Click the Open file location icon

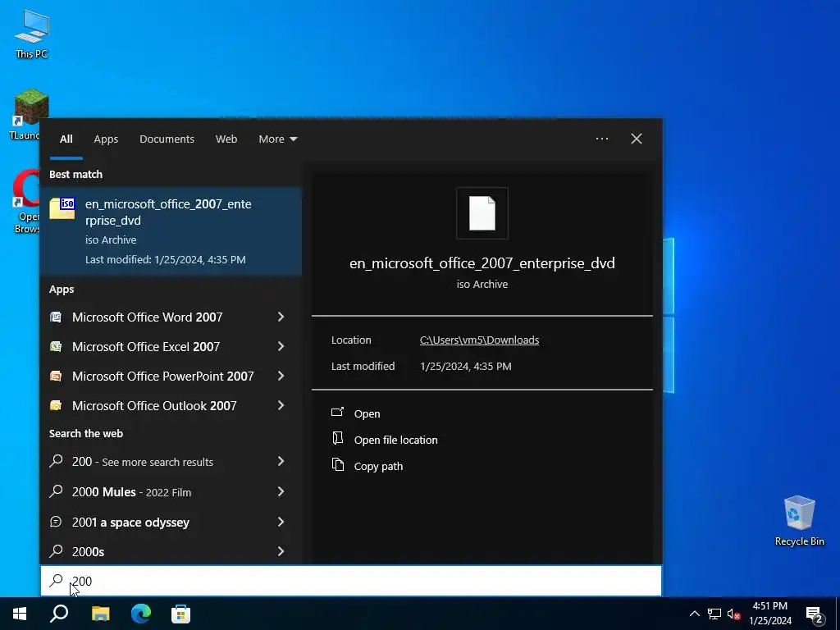coord(337,439)
